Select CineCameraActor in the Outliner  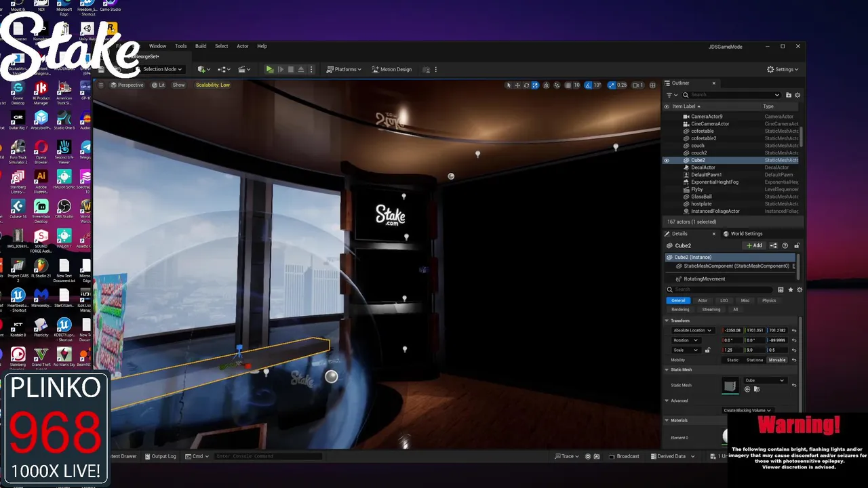click(710, 124)
